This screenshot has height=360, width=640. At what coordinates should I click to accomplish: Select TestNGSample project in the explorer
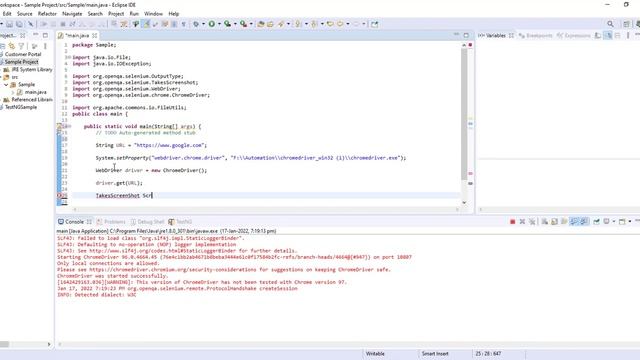point(21,107)
